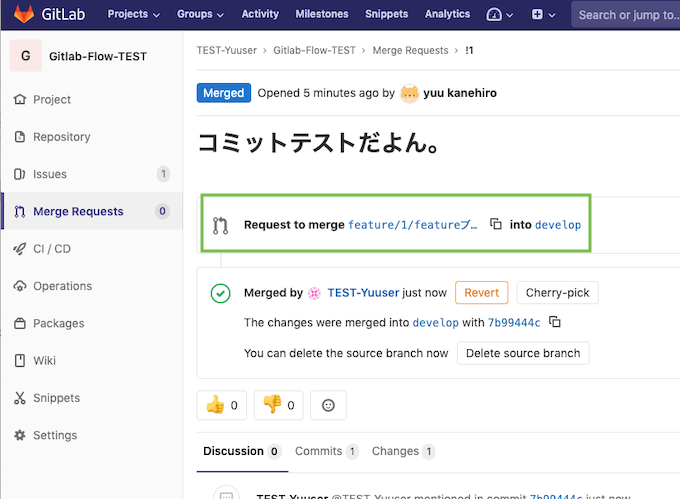The width and height of the screenshot is (680, 499).
Task: Click Gitlab-Flow-TEST in the breadcrumb
Action: 314,50
